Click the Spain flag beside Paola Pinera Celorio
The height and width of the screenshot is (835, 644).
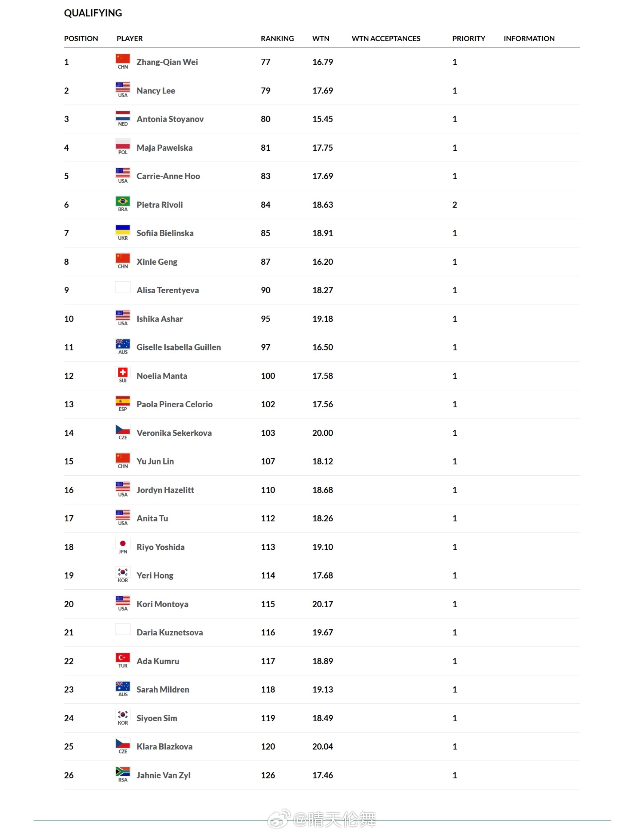(x=123, y=401)
